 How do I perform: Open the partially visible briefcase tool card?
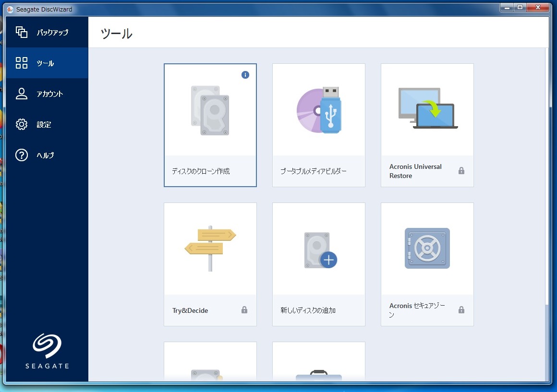point(319,361)
